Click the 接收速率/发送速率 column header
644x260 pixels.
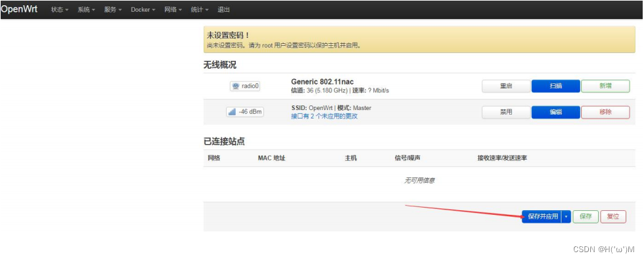click(x=502, y=158)
